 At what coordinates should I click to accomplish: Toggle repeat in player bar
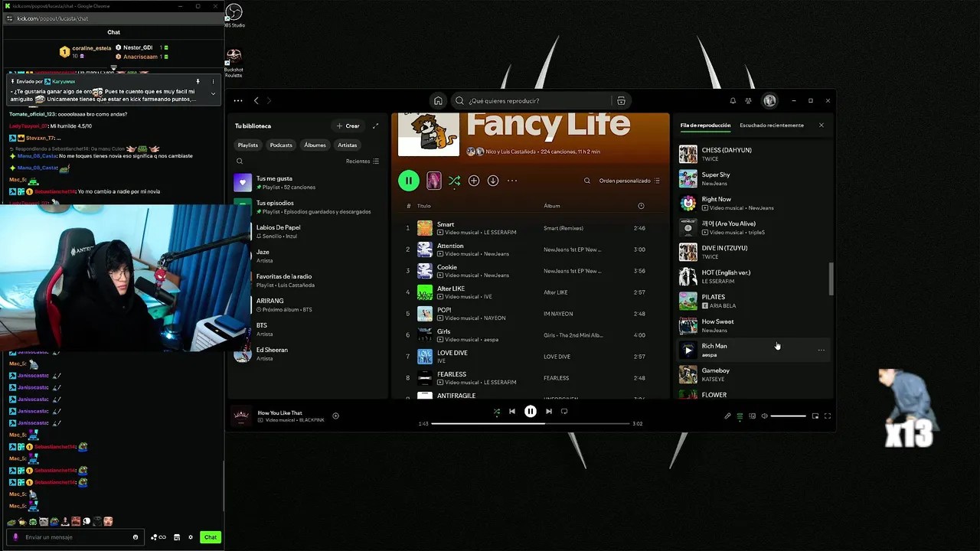pyautogui.click(x=564, y=411)
